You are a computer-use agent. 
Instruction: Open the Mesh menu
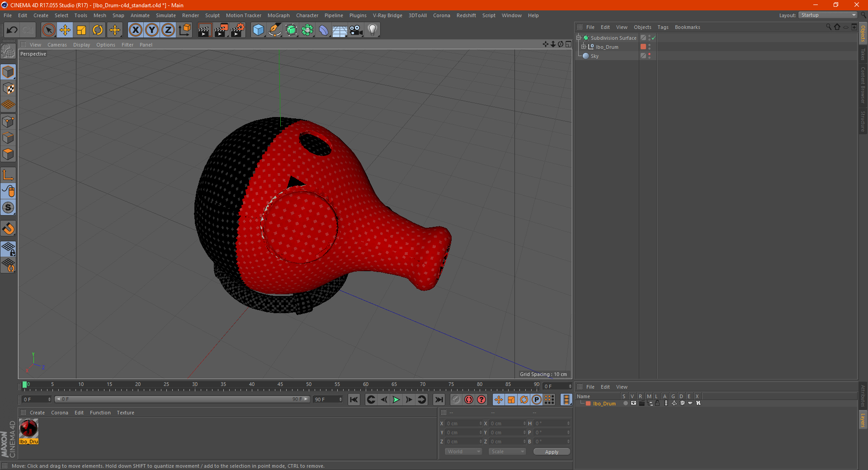[99, 15]
